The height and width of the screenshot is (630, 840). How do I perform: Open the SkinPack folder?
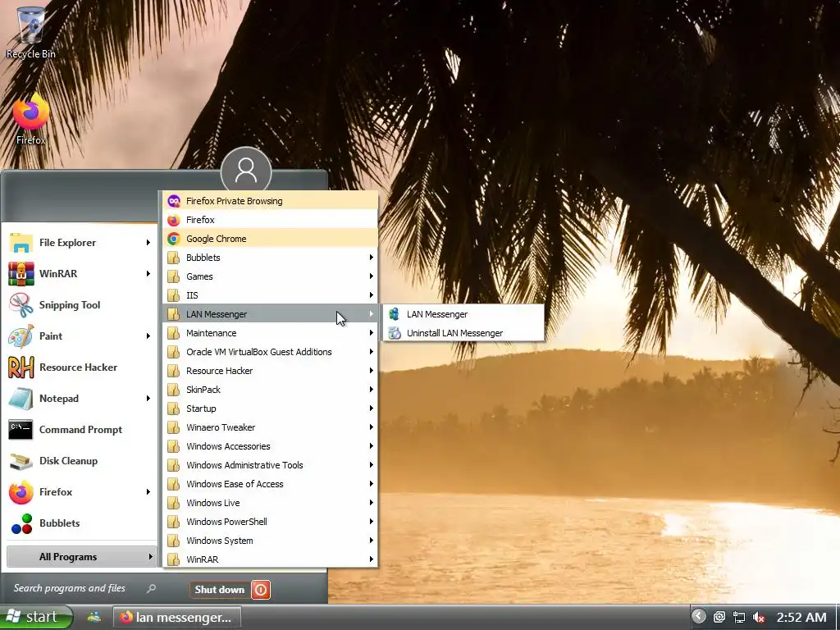[270, 390]
